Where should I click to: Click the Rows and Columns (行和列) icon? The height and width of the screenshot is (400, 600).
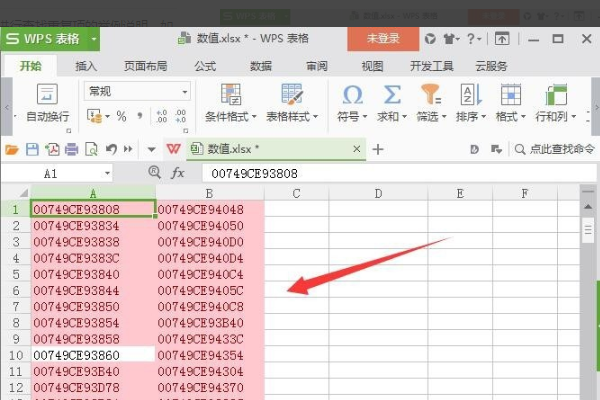[556, 95]
